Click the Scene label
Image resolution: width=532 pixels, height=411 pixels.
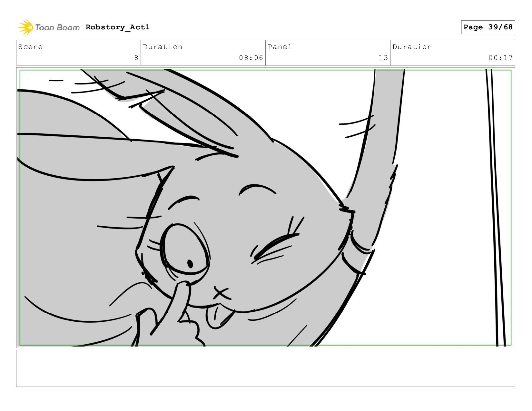(x=30, y=47)
